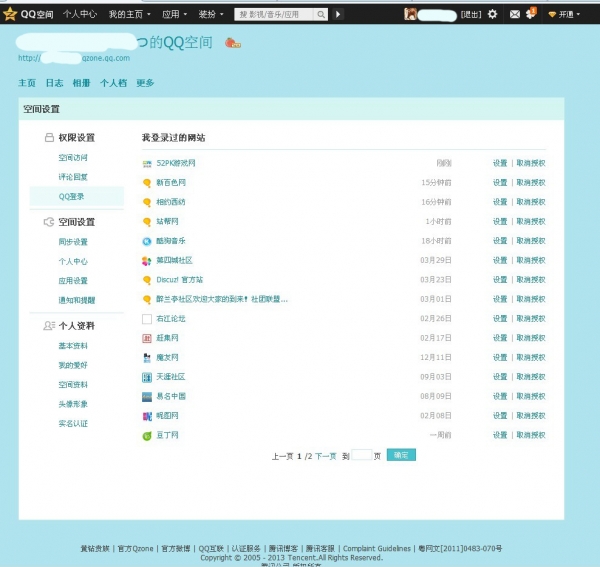
Task: Click the [退出] logout link
Action: coord(471,15)
